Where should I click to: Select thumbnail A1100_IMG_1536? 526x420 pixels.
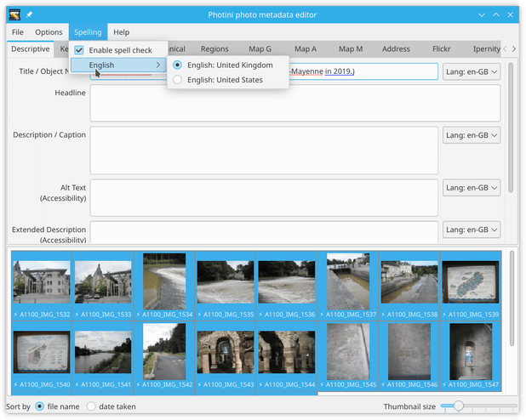287,286
